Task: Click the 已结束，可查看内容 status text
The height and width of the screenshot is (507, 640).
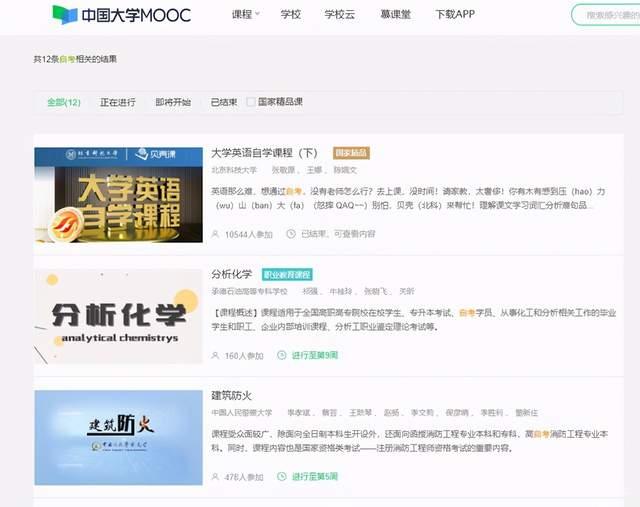Action: click(338, 234)
